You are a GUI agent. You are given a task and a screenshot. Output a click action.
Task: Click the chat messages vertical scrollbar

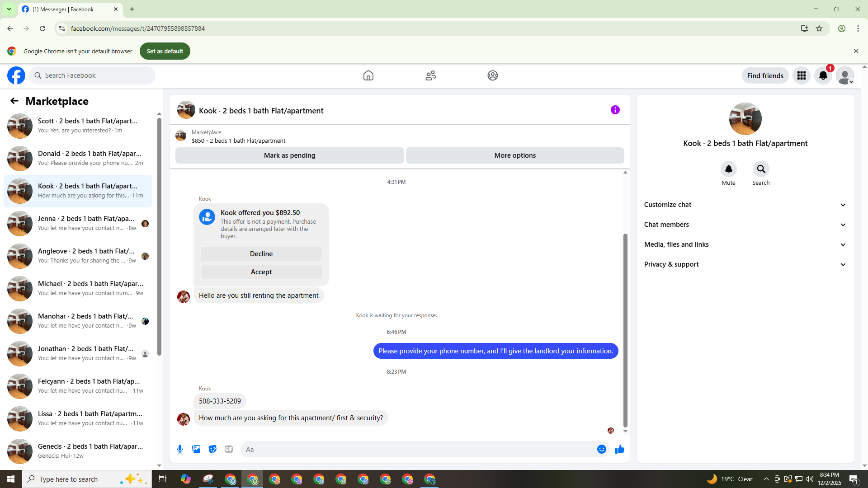click(x=625, y=330)
